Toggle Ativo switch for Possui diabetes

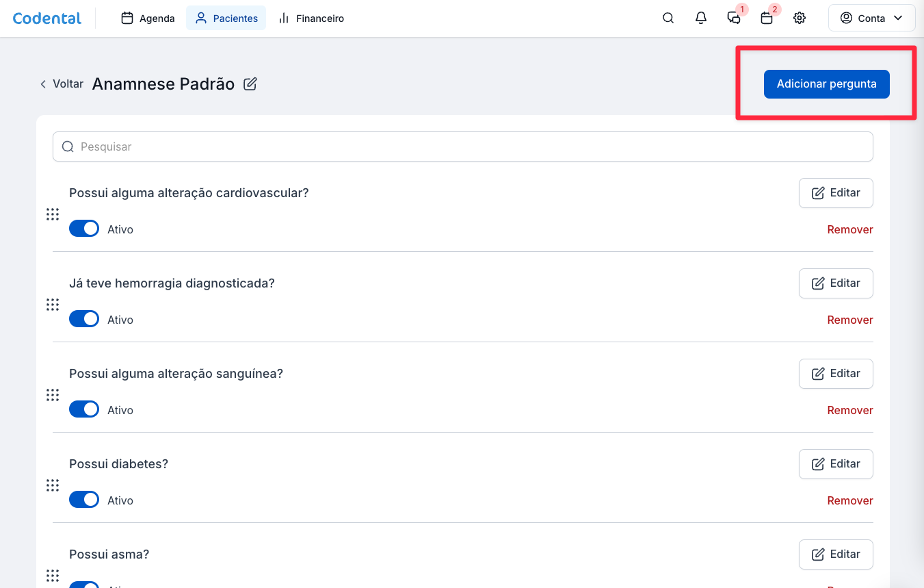coord(84,500)
